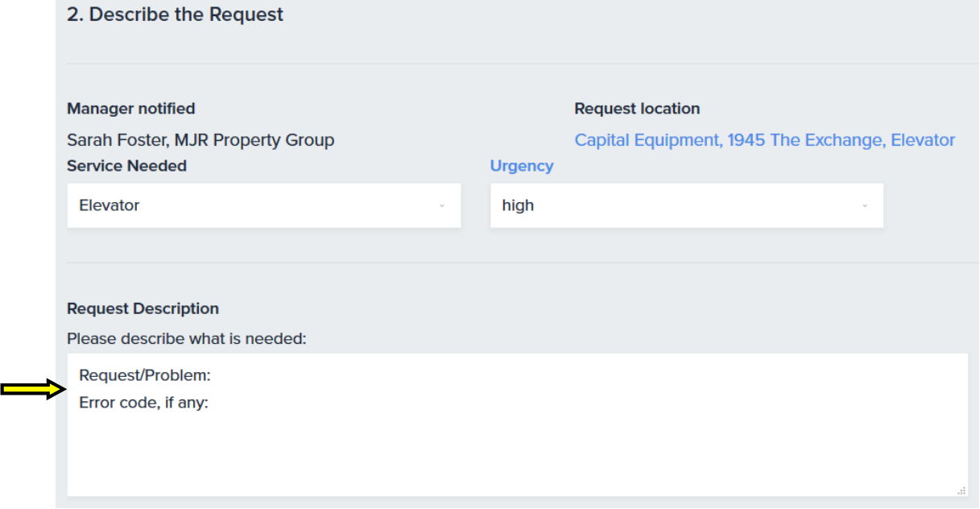Screen dimensions: 980x509
Task: Select the Sarah Foster, MJR Property Group text
Action: (x=201, y=140)
